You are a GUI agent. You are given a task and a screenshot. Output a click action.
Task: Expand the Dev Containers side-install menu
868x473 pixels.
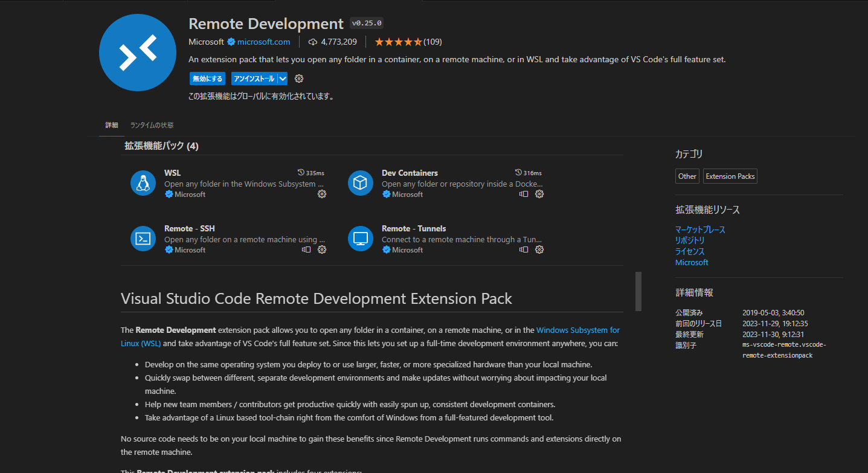[524, 194]
